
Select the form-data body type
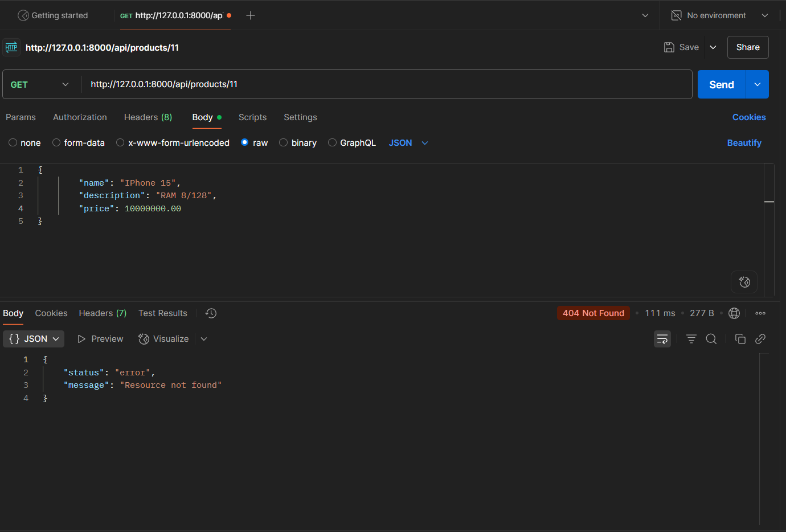coord(78,142)
